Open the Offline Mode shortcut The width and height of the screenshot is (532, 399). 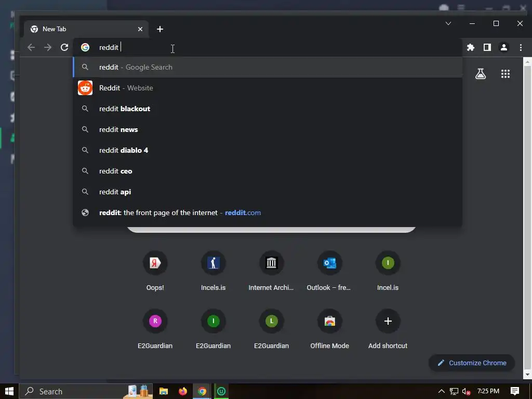329,329
